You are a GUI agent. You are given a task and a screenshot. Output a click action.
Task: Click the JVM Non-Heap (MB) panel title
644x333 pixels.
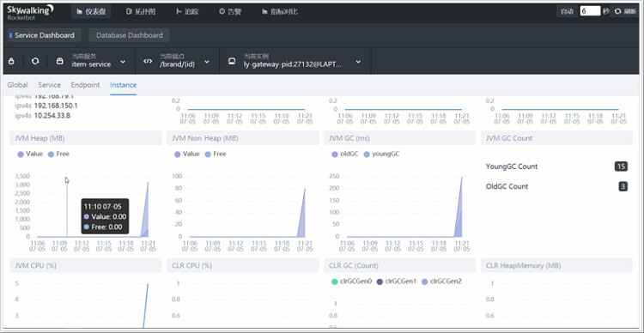pos(204,138)
